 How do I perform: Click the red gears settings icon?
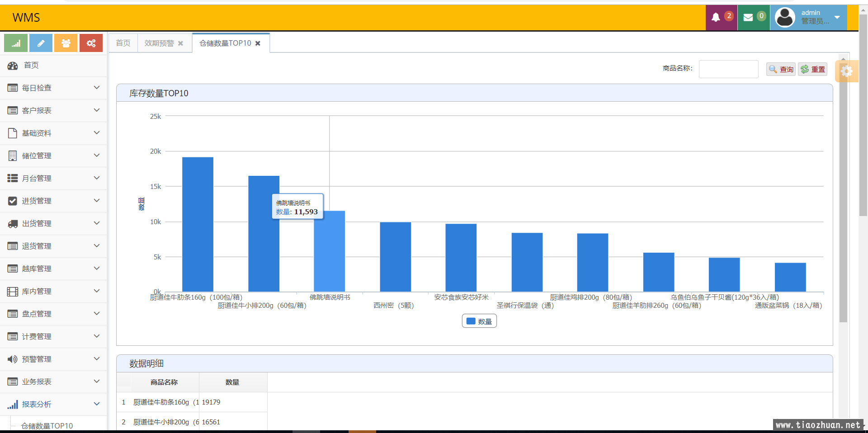point(91,43)
